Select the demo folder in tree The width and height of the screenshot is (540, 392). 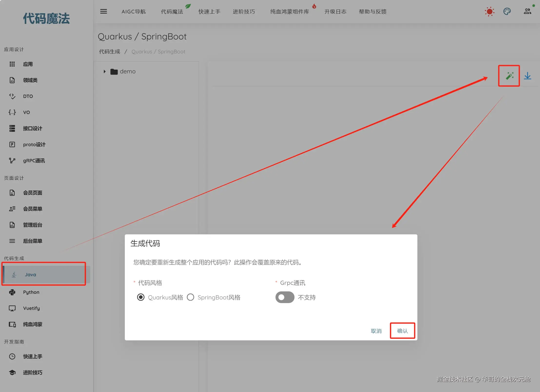click(x=127, y=71)
